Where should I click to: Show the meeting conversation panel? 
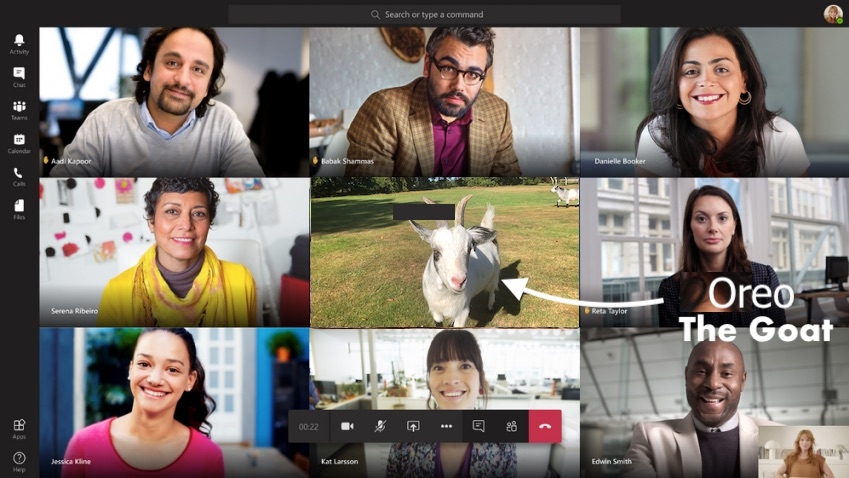[x=478, y=426]
